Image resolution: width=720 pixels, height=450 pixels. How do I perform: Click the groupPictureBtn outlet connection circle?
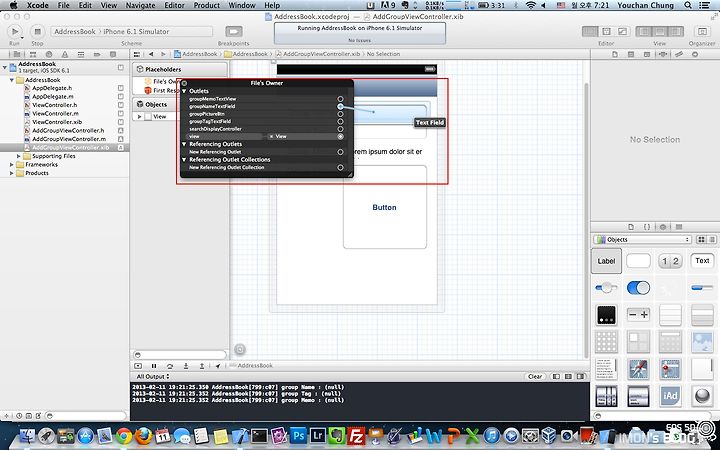coord(340,114)
